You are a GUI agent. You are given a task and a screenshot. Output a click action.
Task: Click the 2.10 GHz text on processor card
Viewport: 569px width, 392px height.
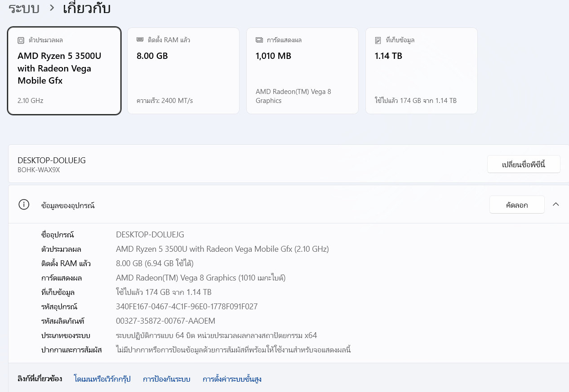tap(31, 101)
